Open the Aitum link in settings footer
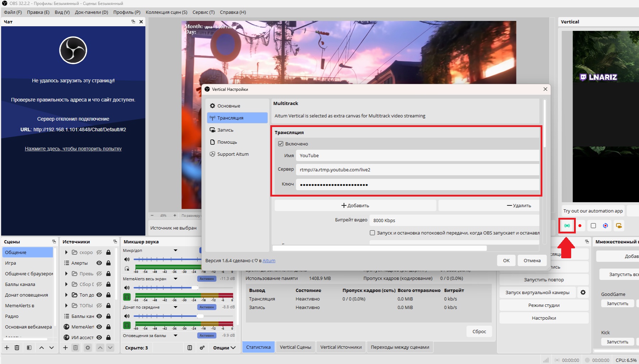The image size is (639, 364). click(269, 260)
